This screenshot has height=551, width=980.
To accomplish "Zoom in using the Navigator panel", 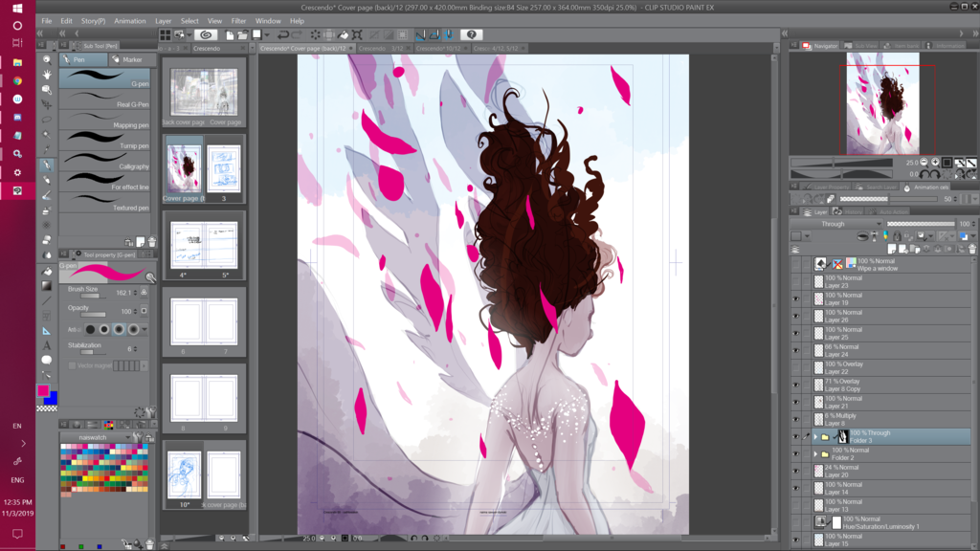I will pos(935,163).
